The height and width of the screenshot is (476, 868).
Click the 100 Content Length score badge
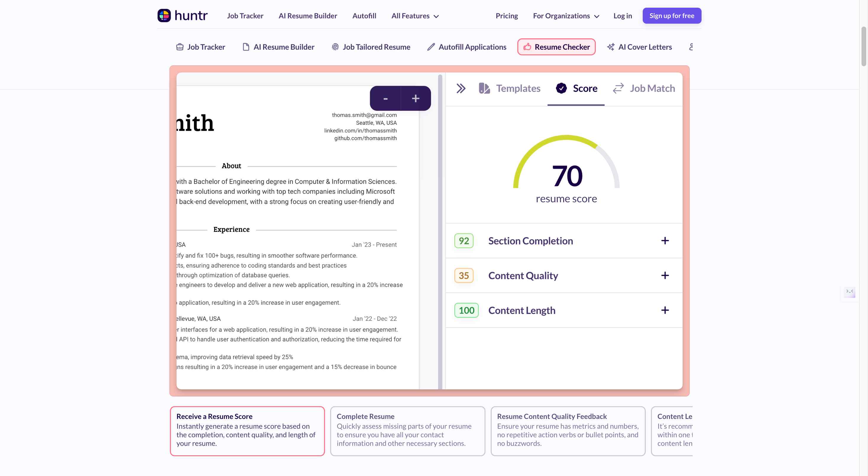[466, 310]
